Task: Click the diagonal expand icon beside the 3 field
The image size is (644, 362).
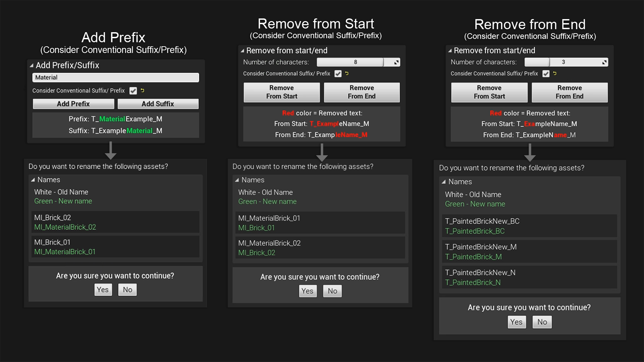Action: pyautogui.click(x=604, y=62)
